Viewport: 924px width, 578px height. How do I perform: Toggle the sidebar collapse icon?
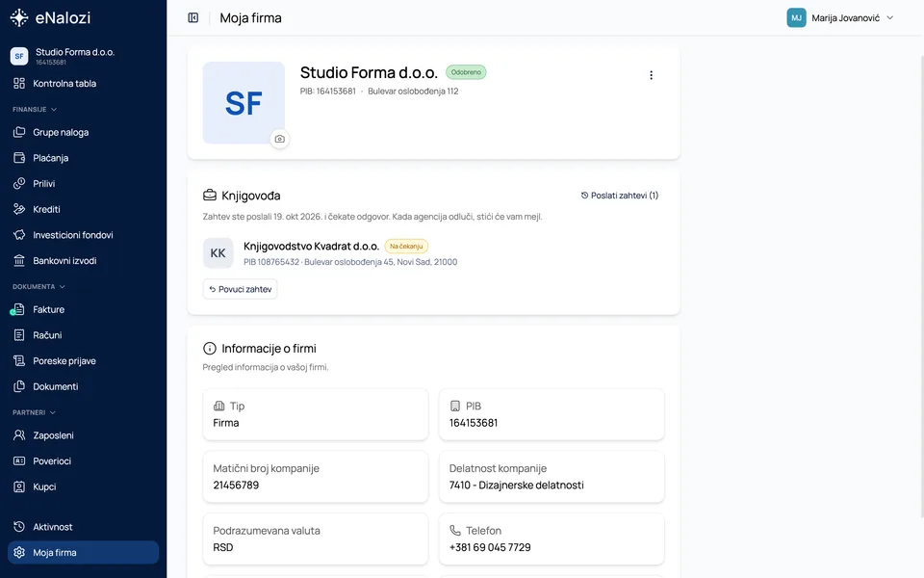192,17
